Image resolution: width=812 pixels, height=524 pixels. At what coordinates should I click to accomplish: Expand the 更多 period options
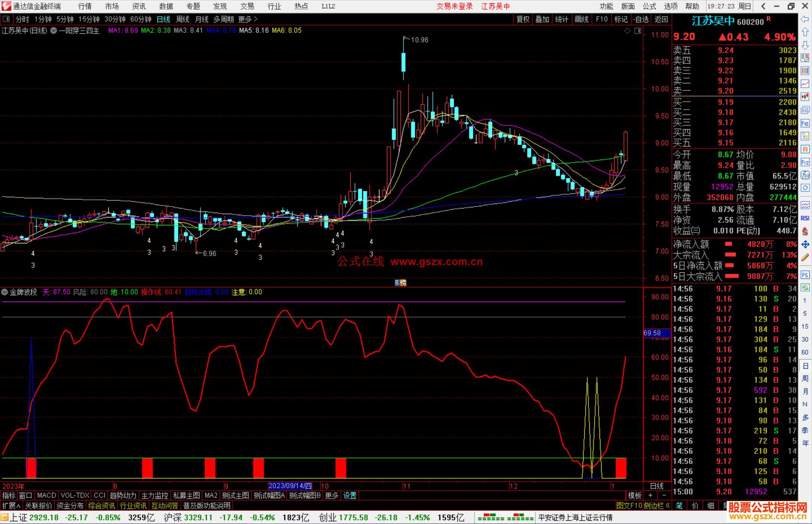coord(248,19)
